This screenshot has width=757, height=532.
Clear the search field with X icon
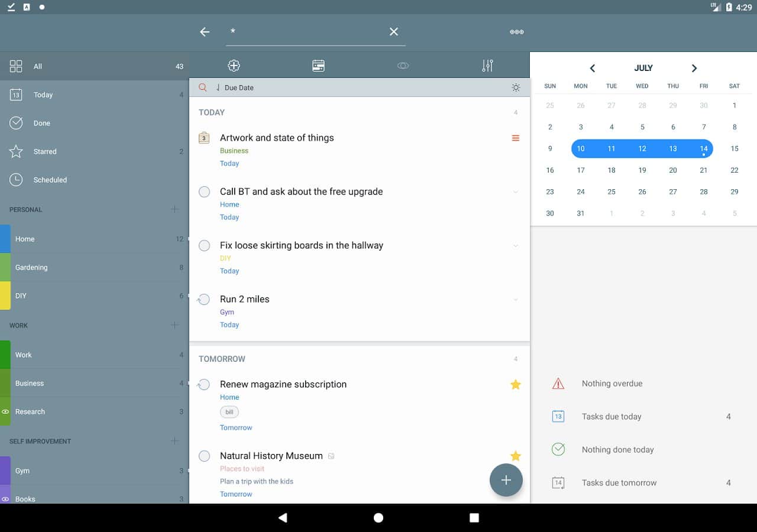click(394, 32)
